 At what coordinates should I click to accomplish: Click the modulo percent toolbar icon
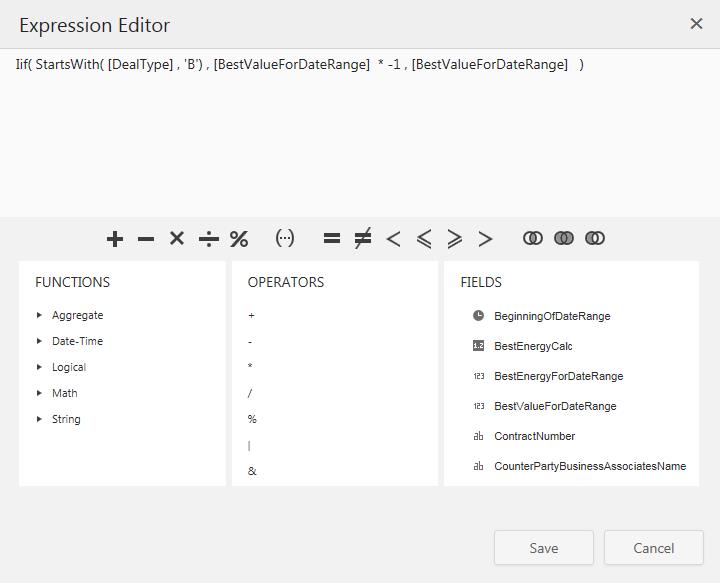coord(239,238)
